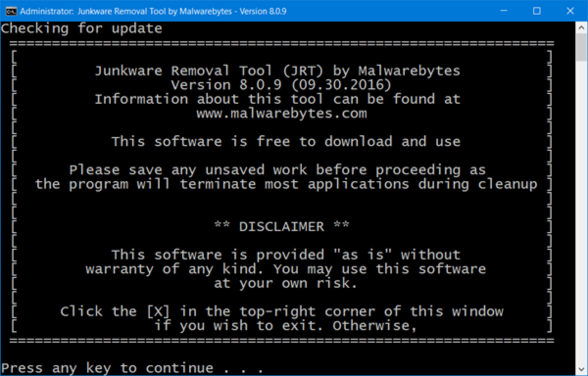
Task: Click the 'at your own risk.' line
Action: 286,283
